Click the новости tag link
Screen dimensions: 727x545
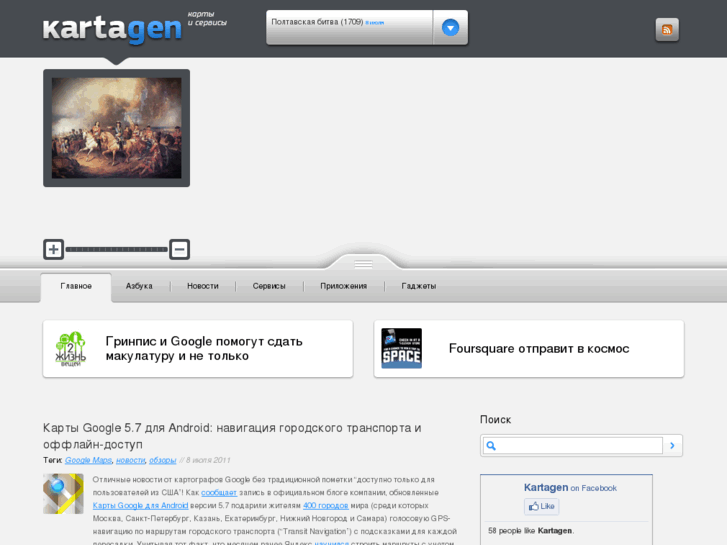(130, 460)
